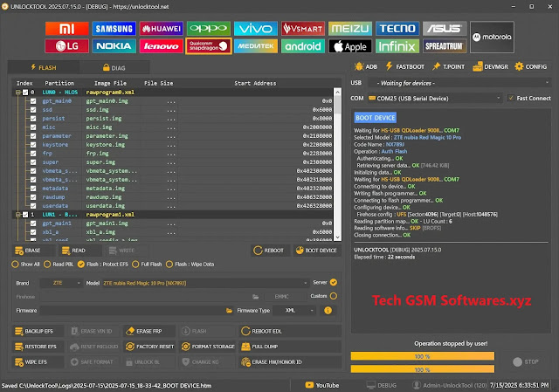Click the ERASE FRP button
The width and height of the screenshot is (559, 392).
coord(149,331)
